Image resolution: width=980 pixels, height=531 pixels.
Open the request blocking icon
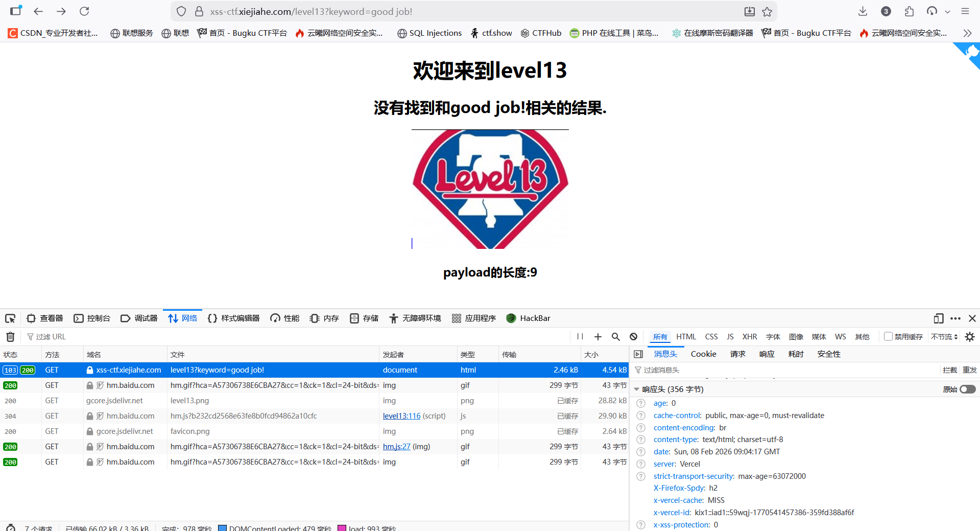click(x=634, y=337)
